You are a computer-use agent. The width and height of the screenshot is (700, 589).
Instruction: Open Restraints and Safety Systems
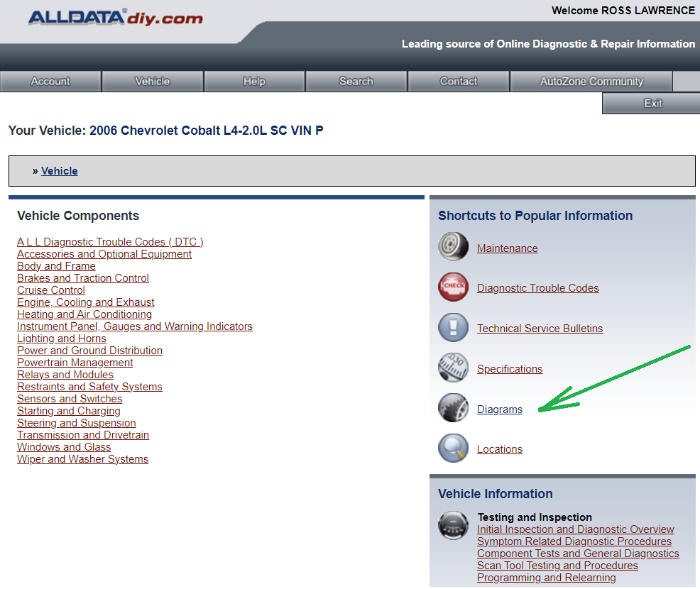[x=89, y=387]
